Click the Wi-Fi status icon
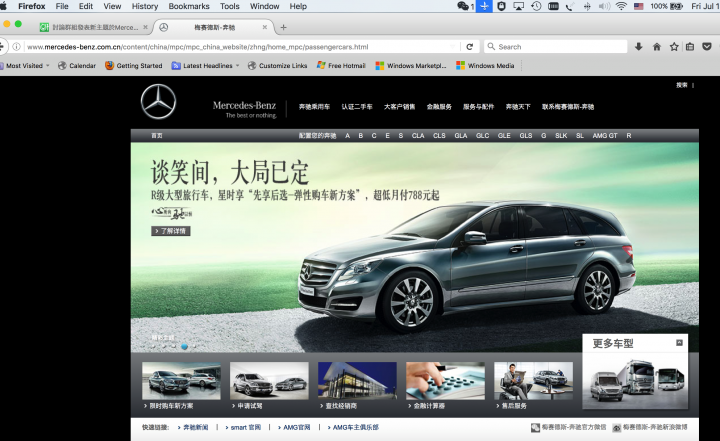The height and width of the screenshot is (441, 720). pos(621,6)
